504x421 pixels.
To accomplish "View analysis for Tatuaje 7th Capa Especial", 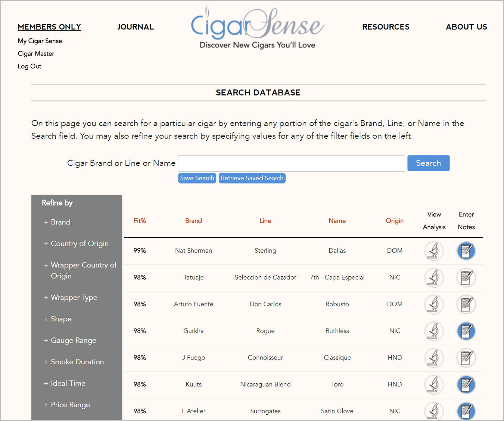I will point(434,277).
